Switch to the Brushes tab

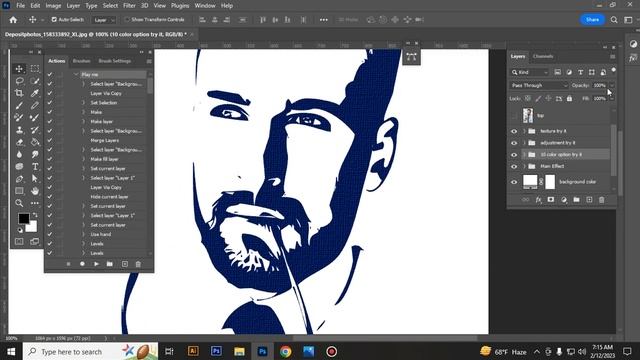tap(81, 61)
